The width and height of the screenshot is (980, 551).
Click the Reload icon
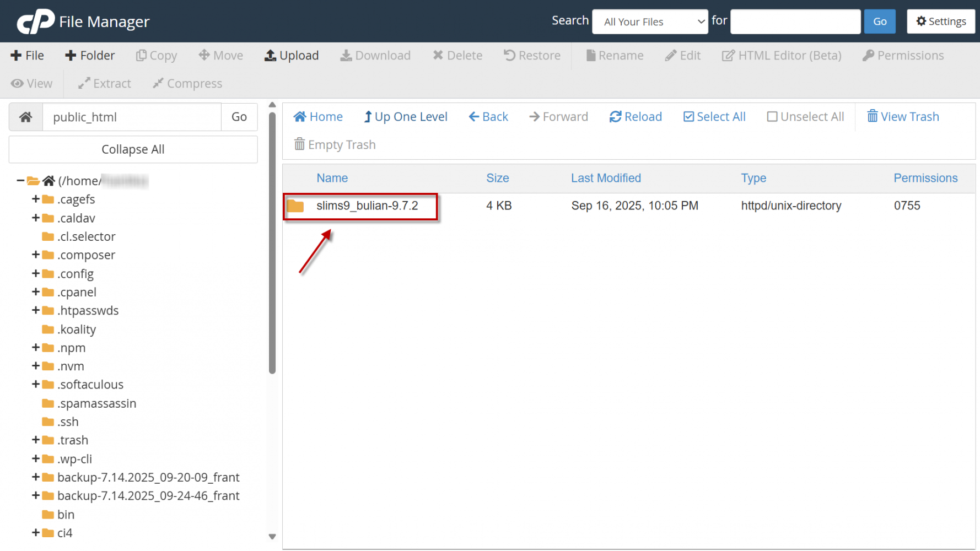click(615, 117)
